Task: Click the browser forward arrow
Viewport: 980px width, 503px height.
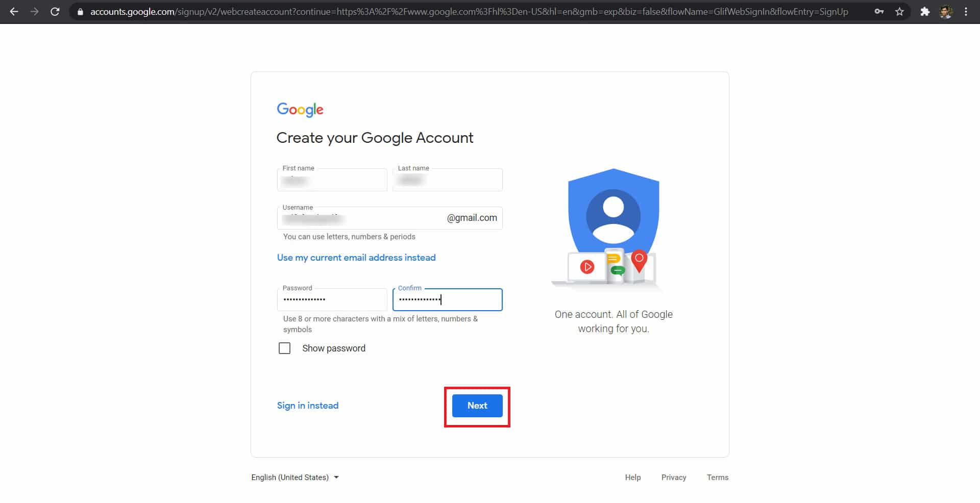Action: 35,11
